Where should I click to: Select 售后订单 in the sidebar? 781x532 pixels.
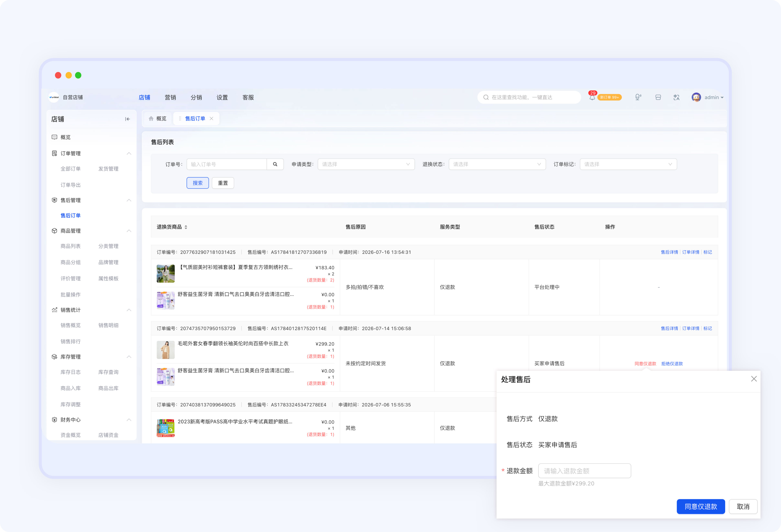(x=70, y=216)
